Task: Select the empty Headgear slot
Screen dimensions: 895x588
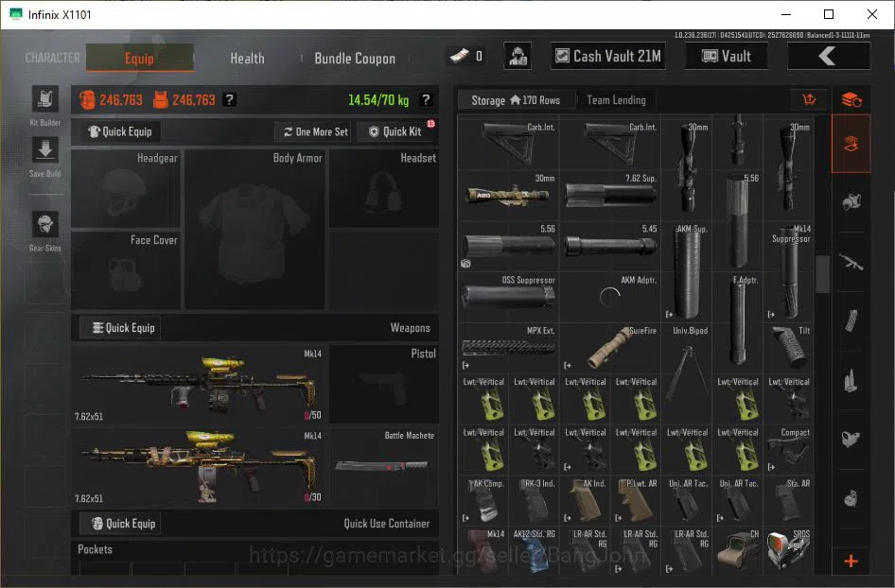Action: pyautogui.click(x=126, y=188)
